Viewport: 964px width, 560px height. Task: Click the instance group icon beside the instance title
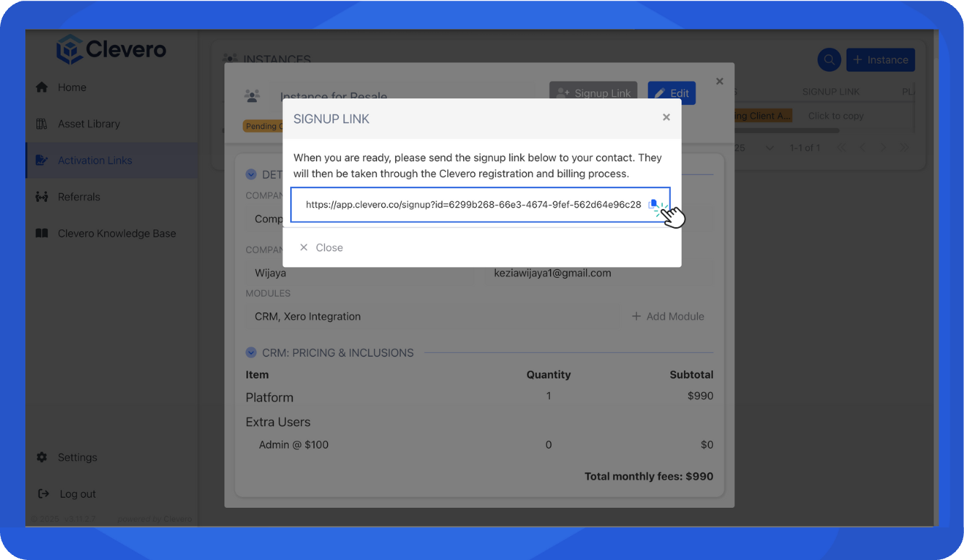point(252,96)
